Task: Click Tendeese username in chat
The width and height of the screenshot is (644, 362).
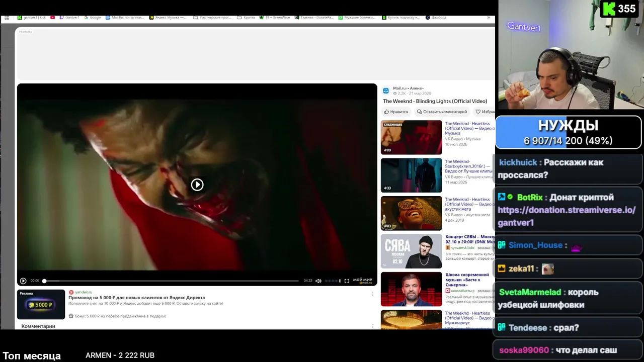Action: point(528,328)
